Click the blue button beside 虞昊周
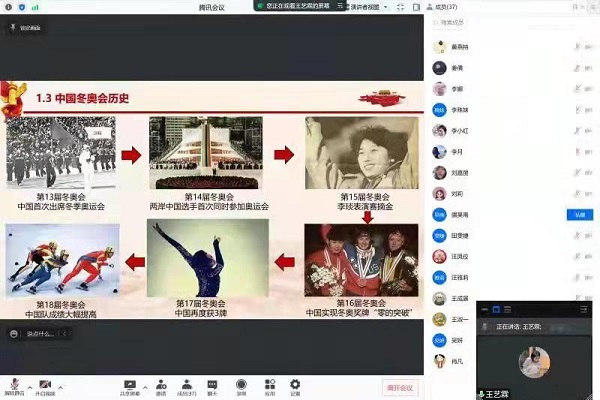This screenshot has width=600, height=400. click(578, 214)
